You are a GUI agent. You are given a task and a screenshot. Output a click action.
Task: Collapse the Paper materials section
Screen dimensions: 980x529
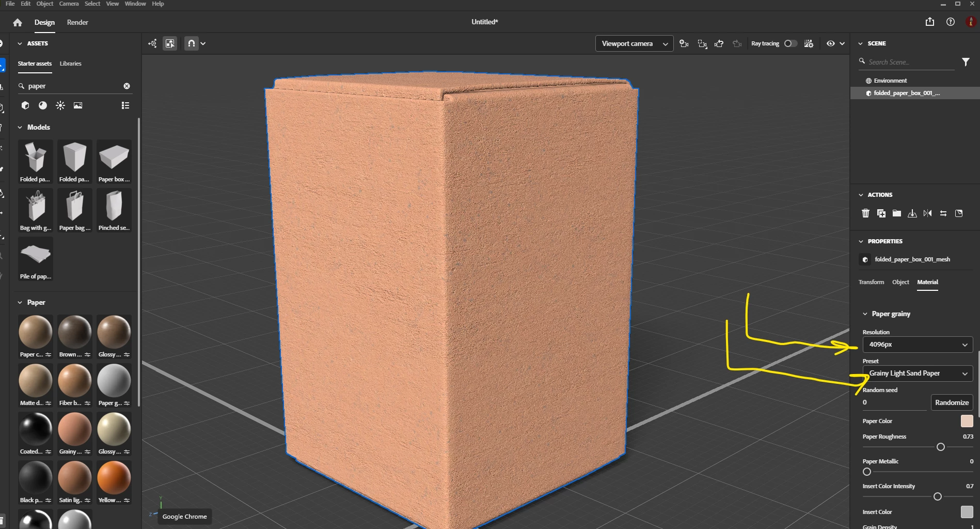tap(20, 302)
